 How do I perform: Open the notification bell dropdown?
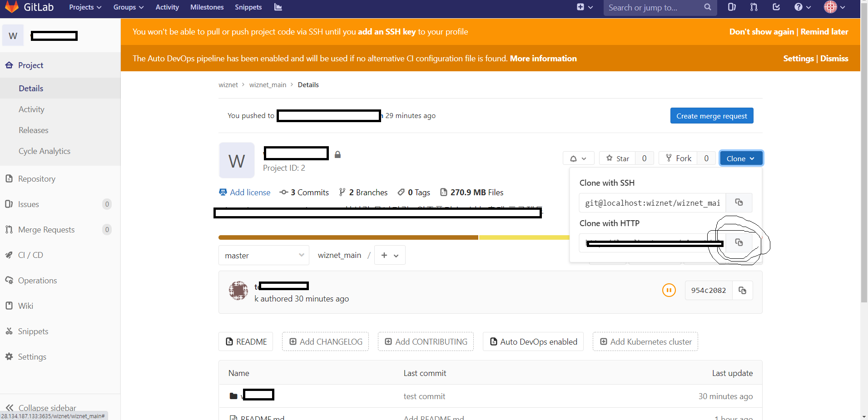(x=578, y=158)
